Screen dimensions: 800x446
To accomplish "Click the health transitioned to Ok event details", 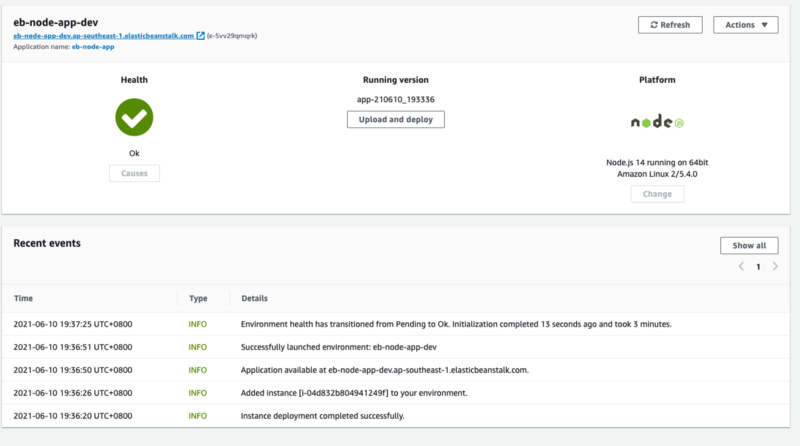I will (456, 324).
